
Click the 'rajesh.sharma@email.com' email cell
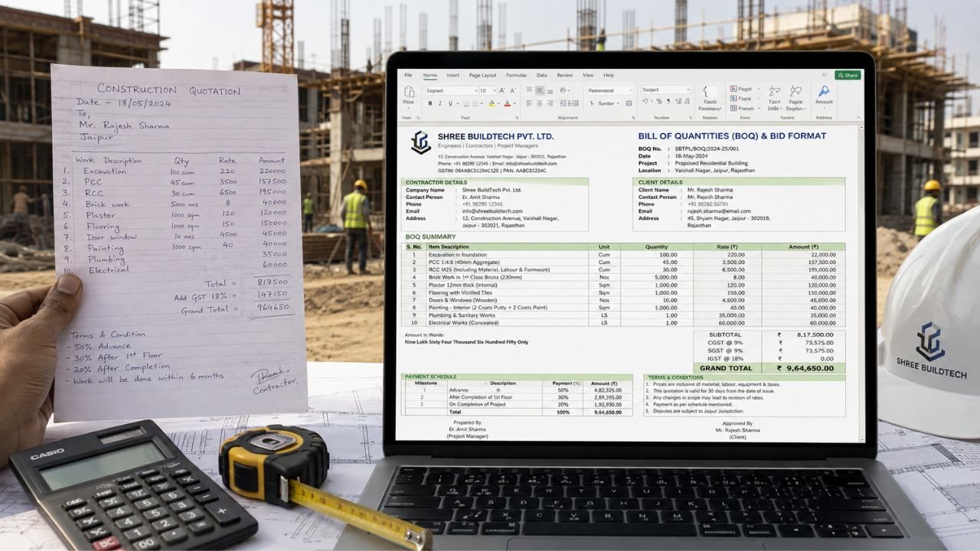click(719, 211)
